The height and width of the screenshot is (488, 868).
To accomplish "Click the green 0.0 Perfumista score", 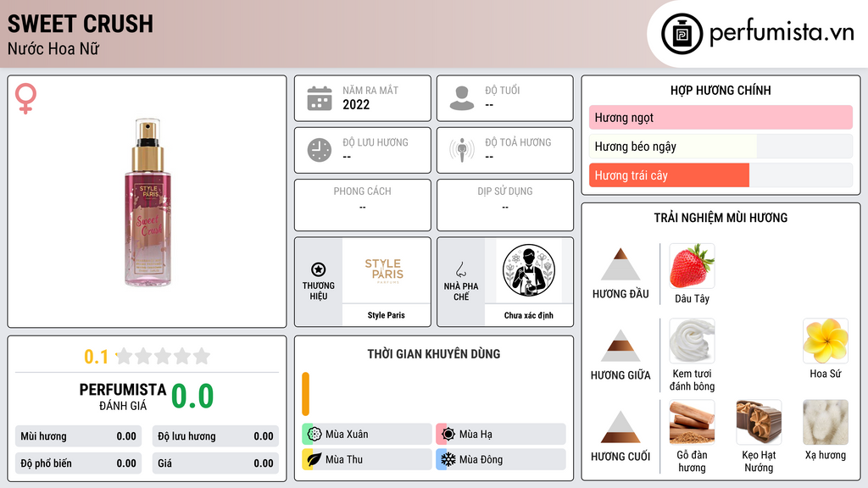I will 192,396.
